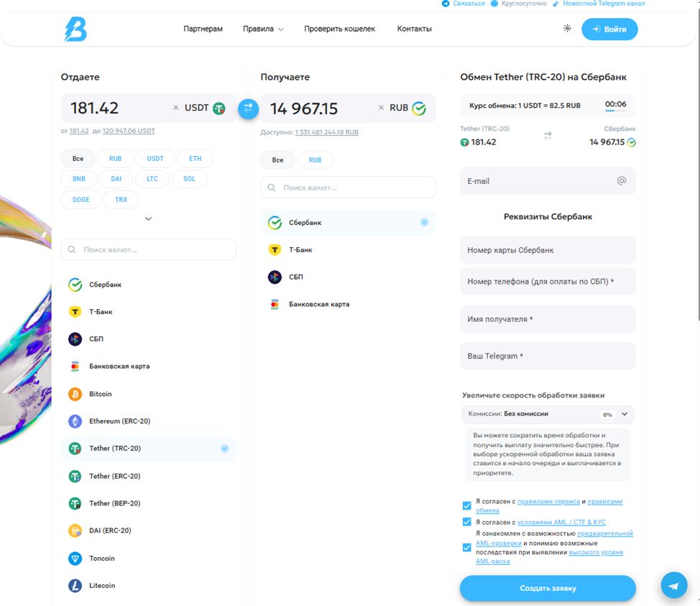Click the E-mail input field
The height and width of the screenshot is (606, 700).
548,181
